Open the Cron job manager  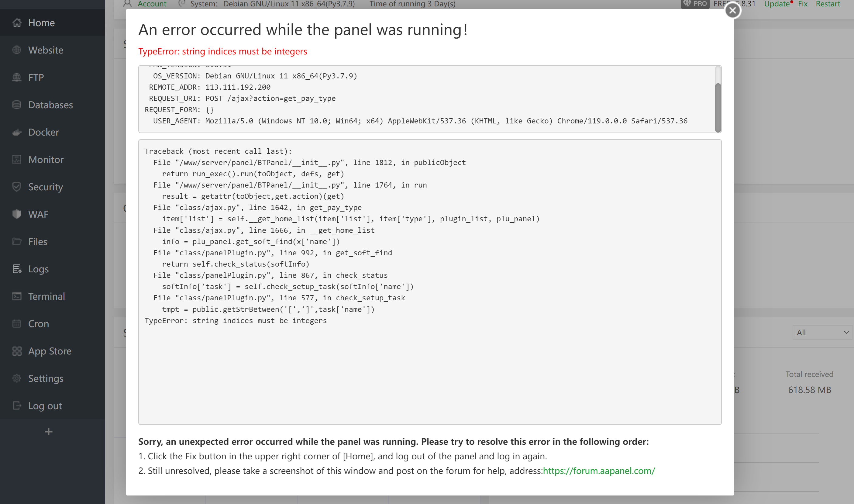click(x=38, y=323)
